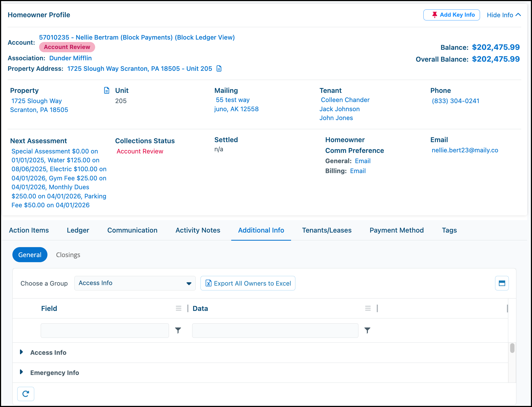Collapse profile with Hide Info
Image resolution: width=532 pixels, height=407 pixels.
pos(504,15)
